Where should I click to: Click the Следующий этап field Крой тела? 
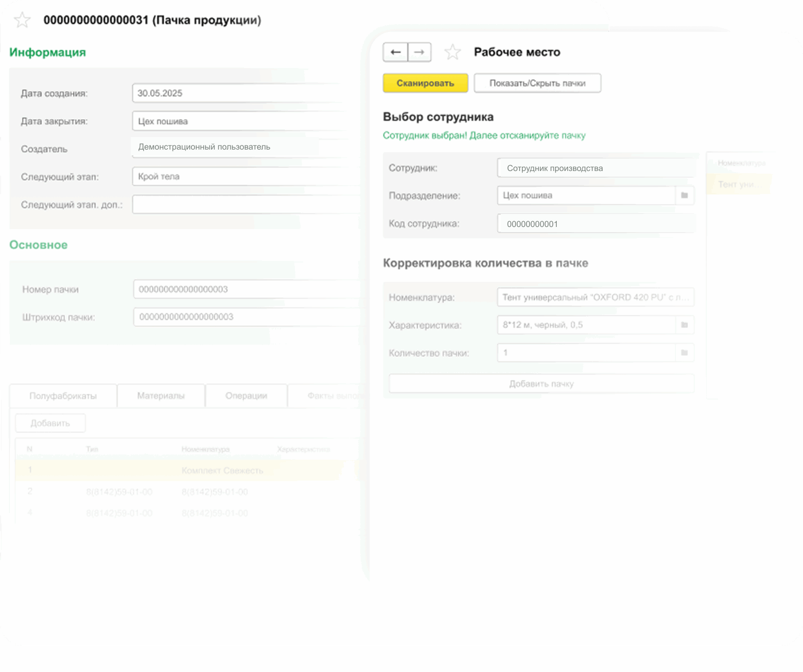[x=245, y=177]
